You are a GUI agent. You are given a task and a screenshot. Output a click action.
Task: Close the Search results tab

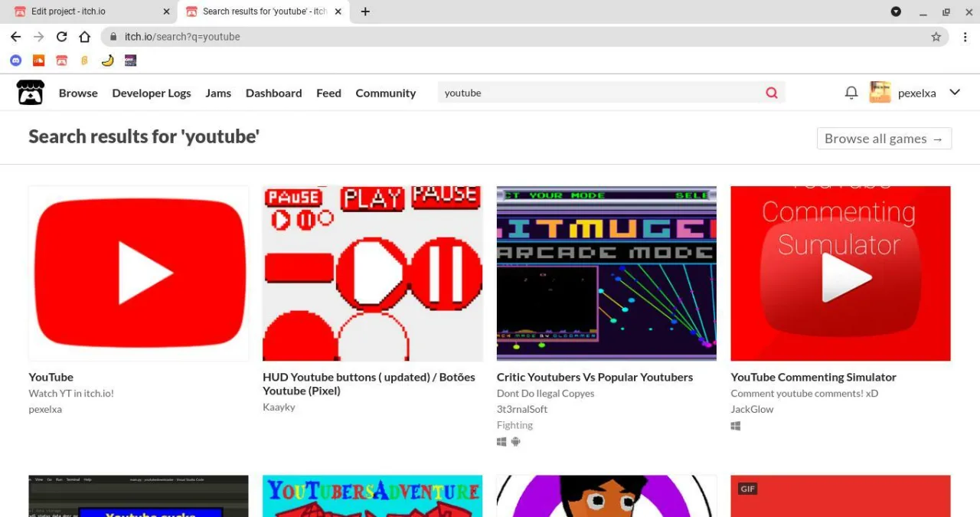coord(338,11)
